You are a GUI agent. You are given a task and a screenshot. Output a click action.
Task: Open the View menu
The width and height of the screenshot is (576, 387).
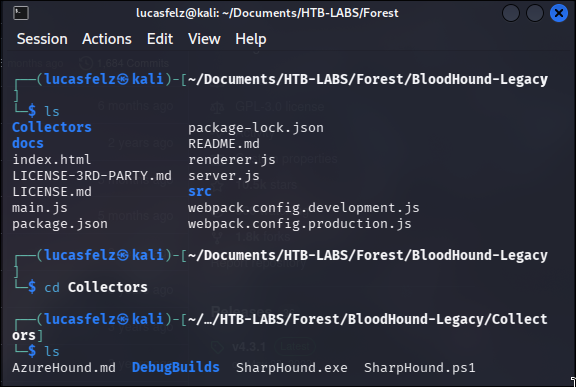click(x=204, y=39)
